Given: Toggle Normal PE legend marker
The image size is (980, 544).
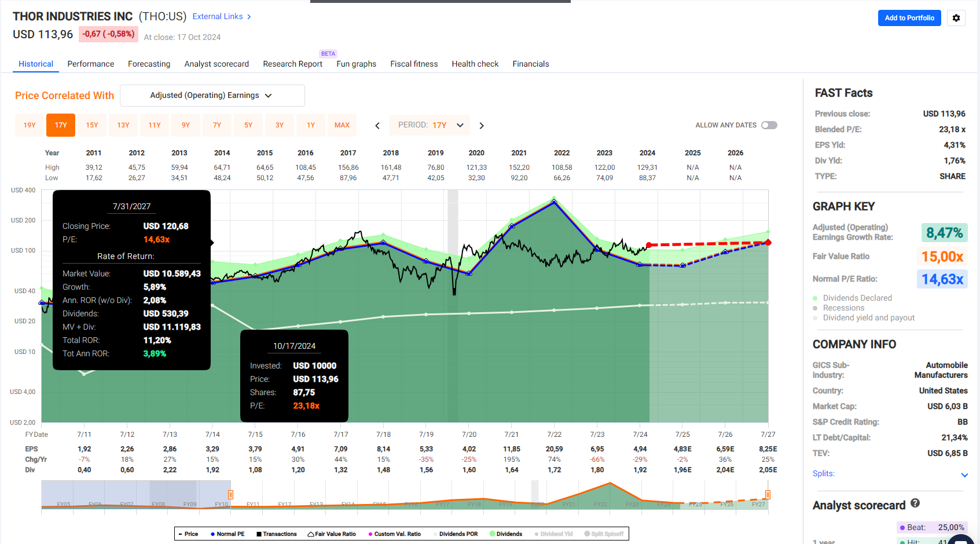Looking at the screenshot, I should (227, 534).
